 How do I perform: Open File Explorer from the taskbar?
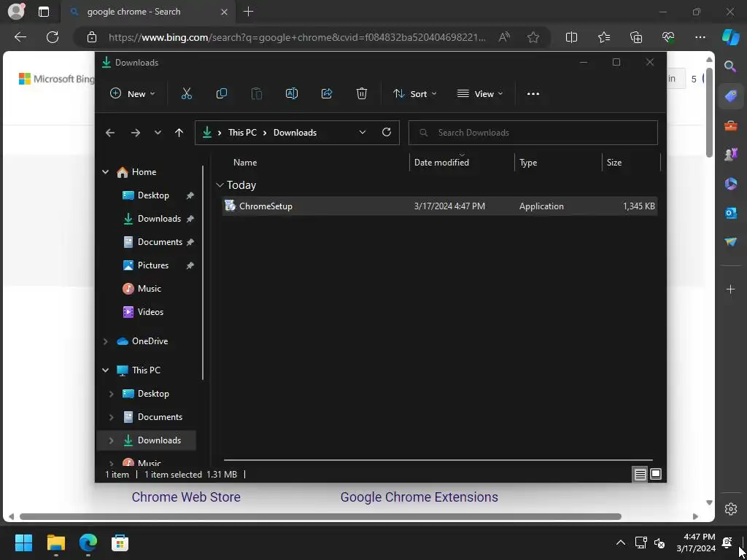[x=55, y=542]
